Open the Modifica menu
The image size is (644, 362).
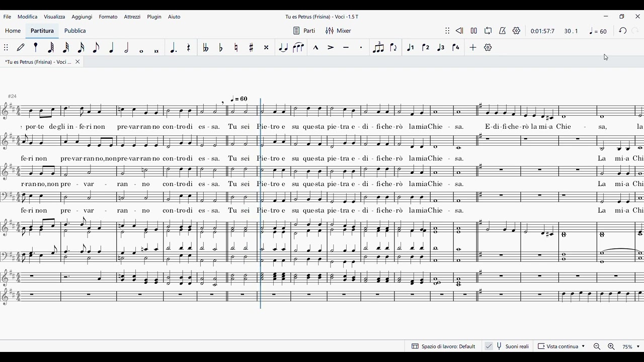coord(28,17)
